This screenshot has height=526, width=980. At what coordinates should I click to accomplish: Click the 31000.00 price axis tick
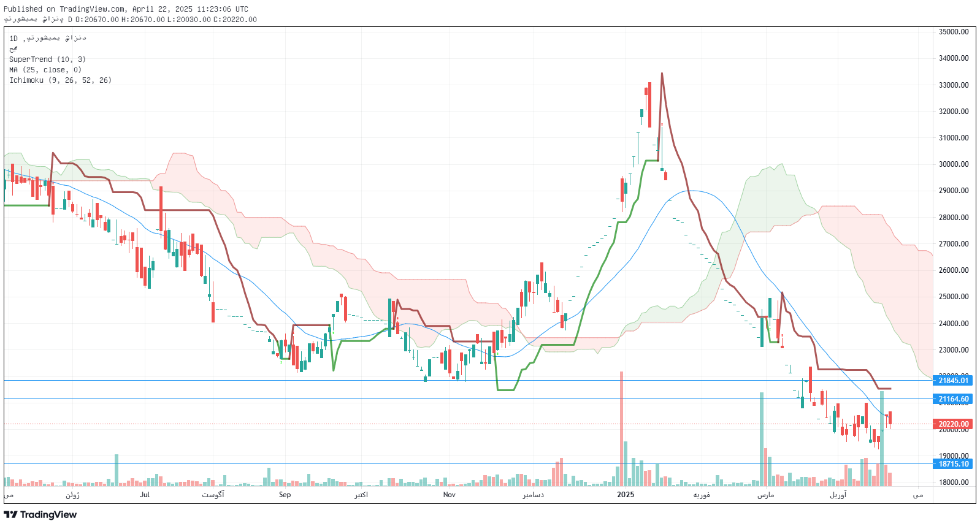[954, 138]
